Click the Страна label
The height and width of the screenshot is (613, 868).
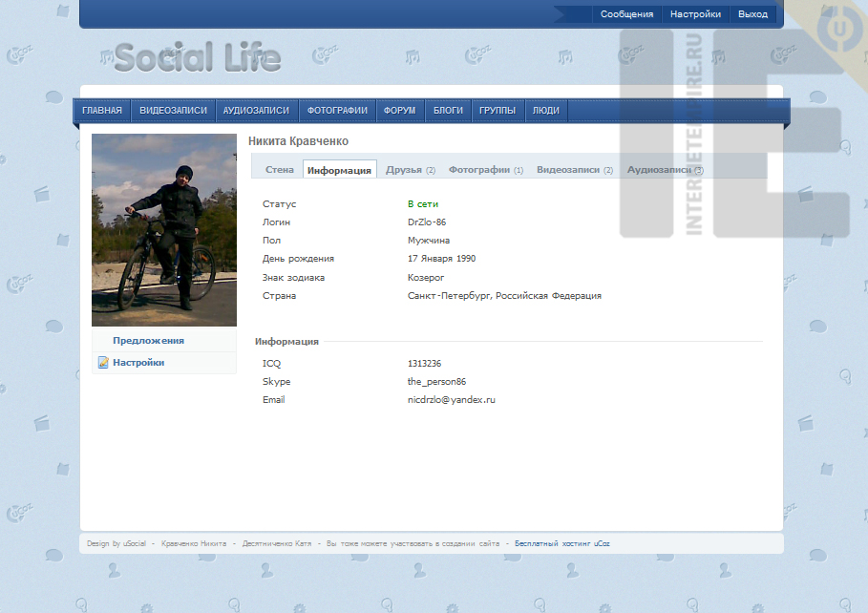[279, 296]
